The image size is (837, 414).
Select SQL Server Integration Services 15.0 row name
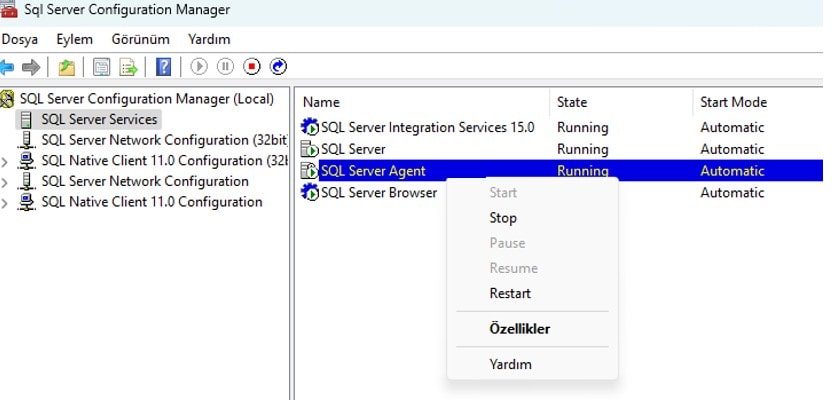pyautogui.click(x=428, y=128)
